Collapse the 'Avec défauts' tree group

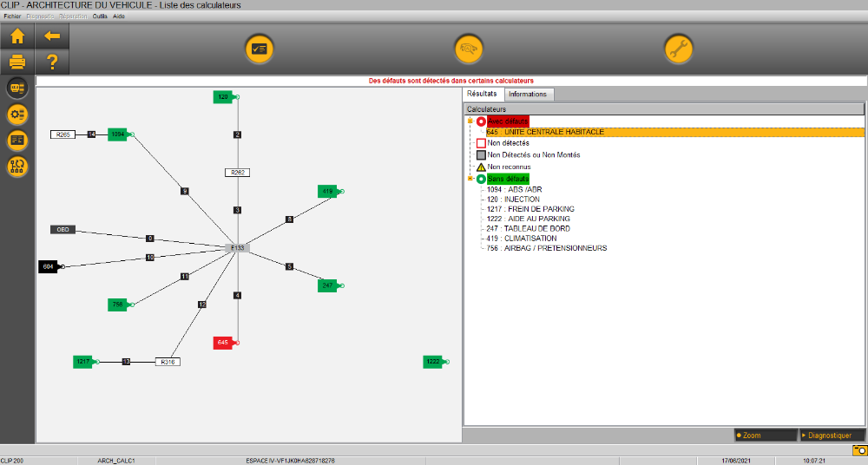click(470, 121)
